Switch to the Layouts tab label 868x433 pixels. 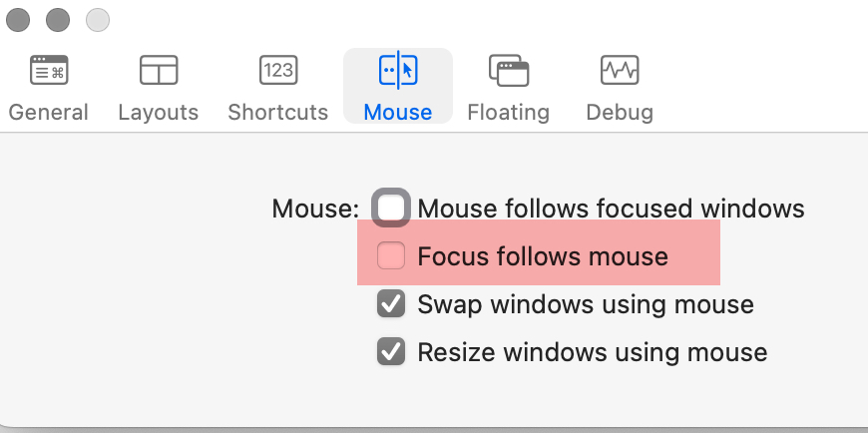159,113
